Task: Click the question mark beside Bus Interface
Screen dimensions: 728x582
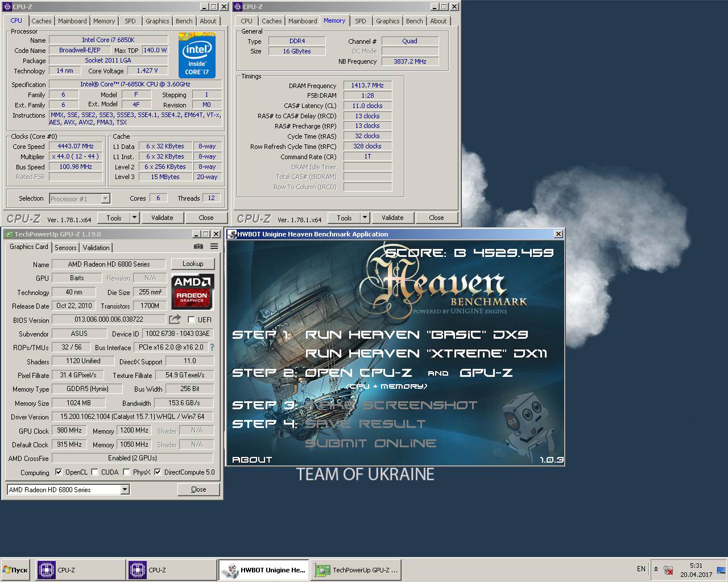Action: tap(212, 347)
